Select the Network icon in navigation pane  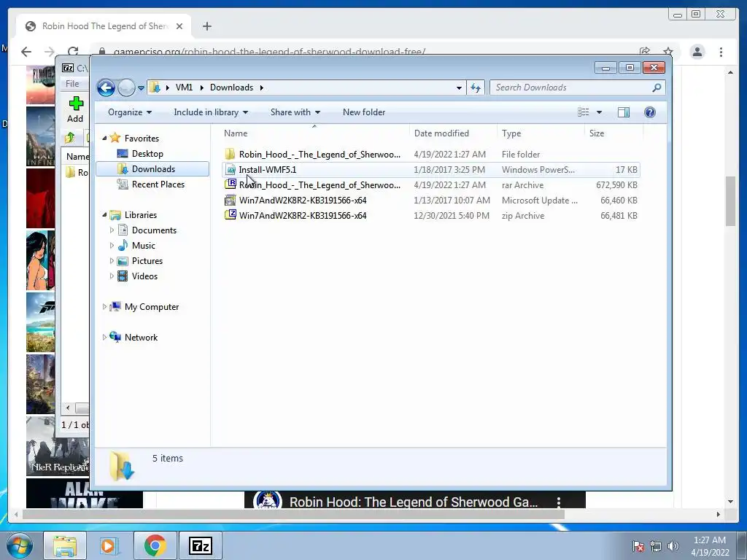pyautogui.click(x=115, y=337)
